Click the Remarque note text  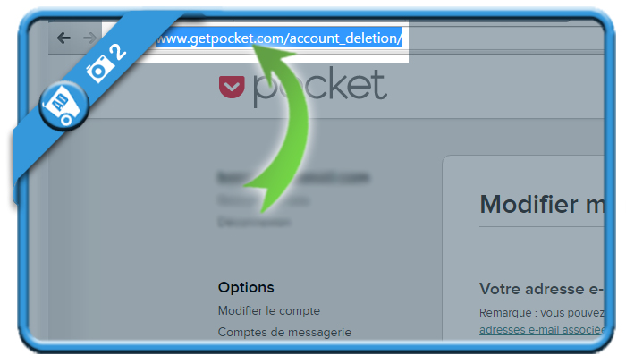542,312
